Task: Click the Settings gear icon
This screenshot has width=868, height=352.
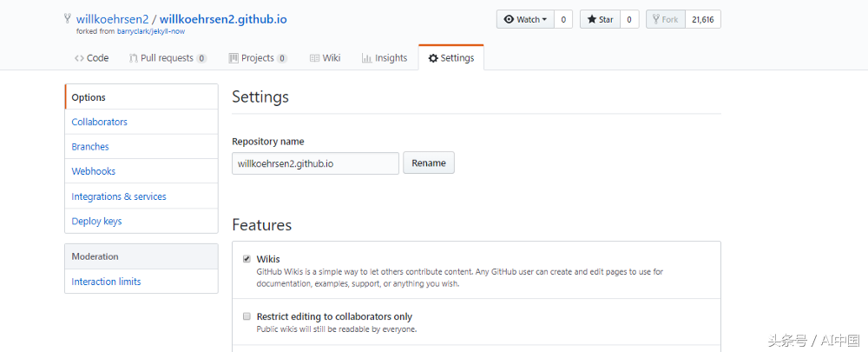Action: pyautogui.click(x=433, y=58)
